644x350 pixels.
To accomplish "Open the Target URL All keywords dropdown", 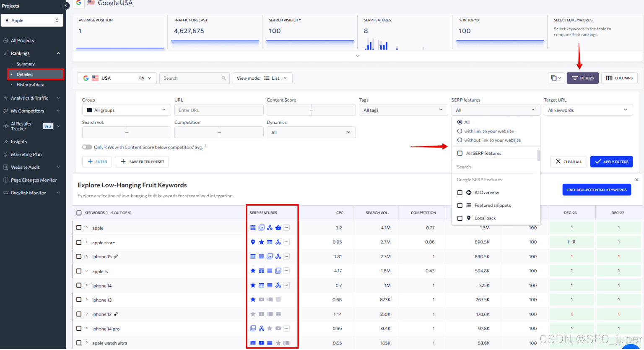I will tap(588, 110).
